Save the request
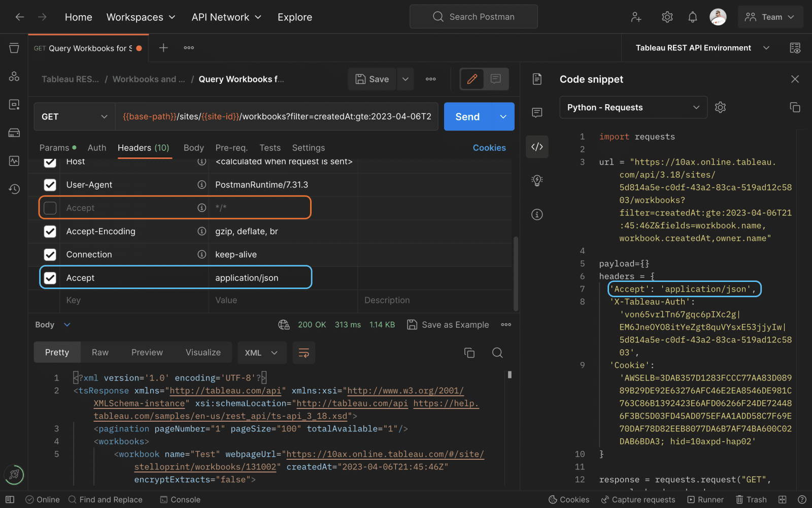The image size is (812, 508). click(372, 79)
